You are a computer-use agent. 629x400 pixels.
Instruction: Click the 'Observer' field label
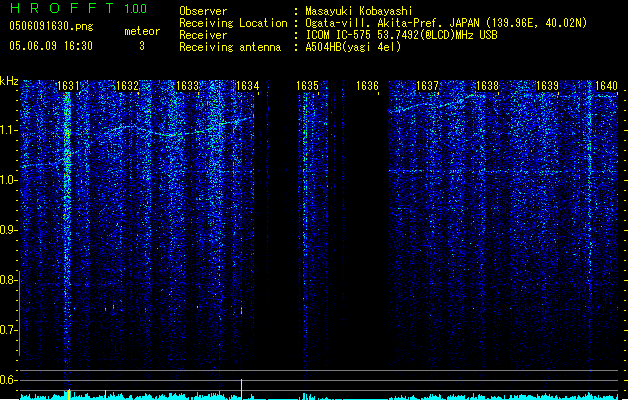203,11
